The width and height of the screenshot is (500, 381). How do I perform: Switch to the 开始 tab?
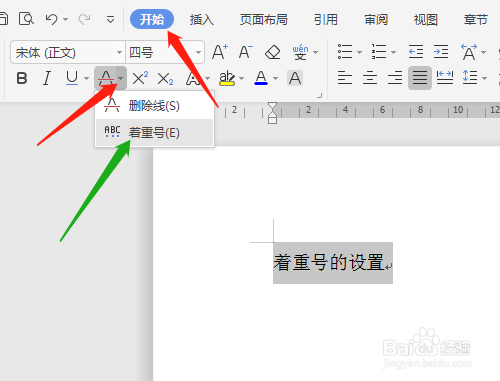tap(152, 19)
